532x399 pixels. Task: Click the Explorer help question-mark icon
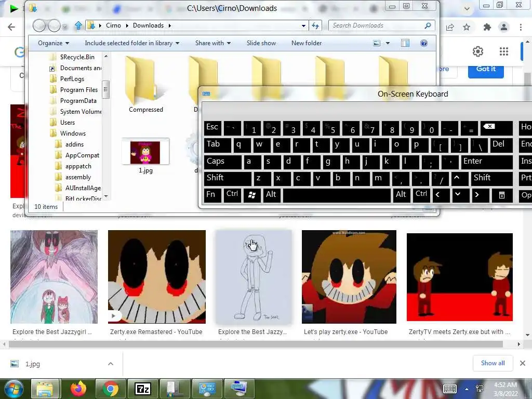click(424, 43)
